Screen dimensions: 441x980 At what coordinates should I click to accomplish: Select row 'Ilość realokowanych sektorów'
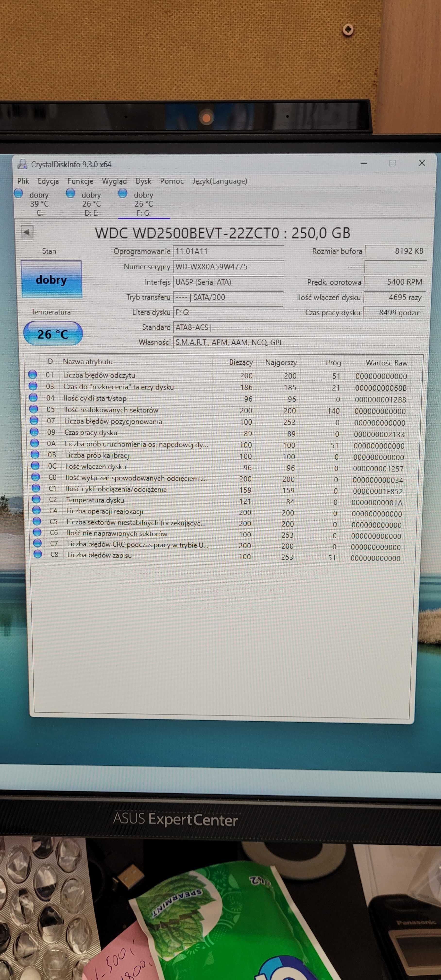pyautogui.click(x=218, y=411)
